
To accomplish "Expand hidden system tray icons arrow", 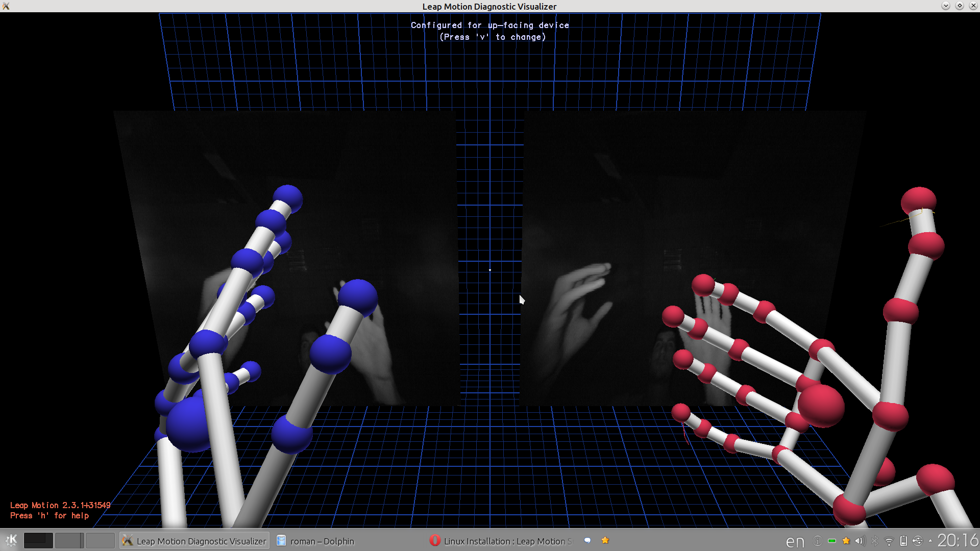I will tap(930, 541).
